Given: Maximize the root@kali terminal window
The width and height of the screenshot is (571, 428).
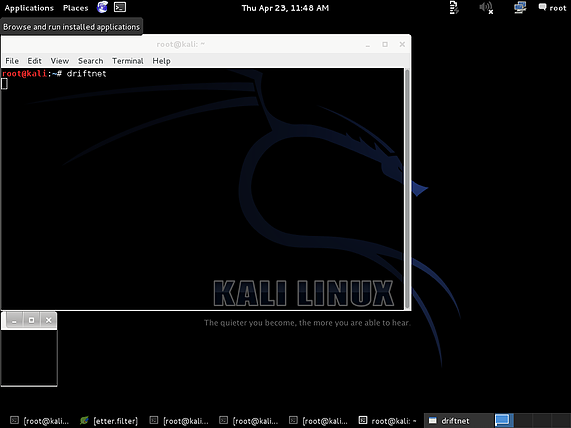Looking at the screenshot, I should pos(385,44).
